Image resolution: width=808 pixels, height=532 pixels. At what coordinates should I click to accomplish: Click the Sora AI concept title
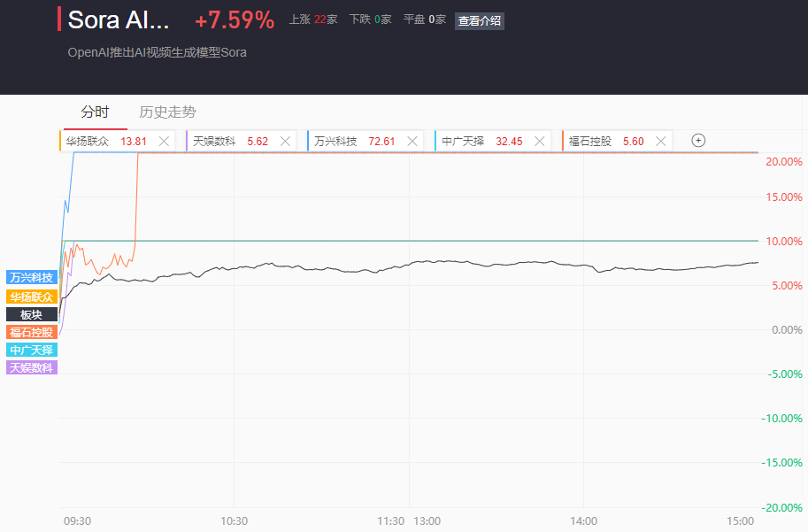(119, 20)
